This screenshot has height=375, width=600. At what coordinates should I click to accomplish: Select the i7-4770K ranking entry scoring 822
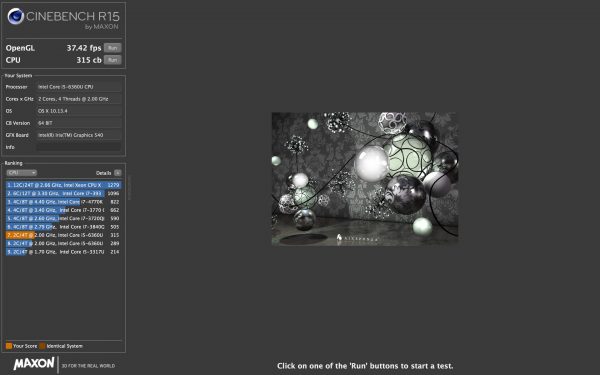pos(64,202)
